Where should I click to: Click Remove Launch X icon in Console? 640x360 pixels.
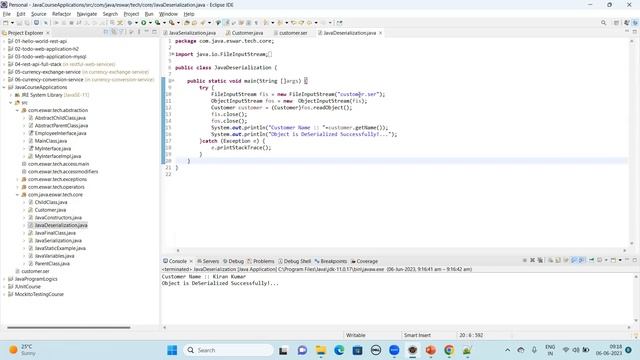point(532,260)
